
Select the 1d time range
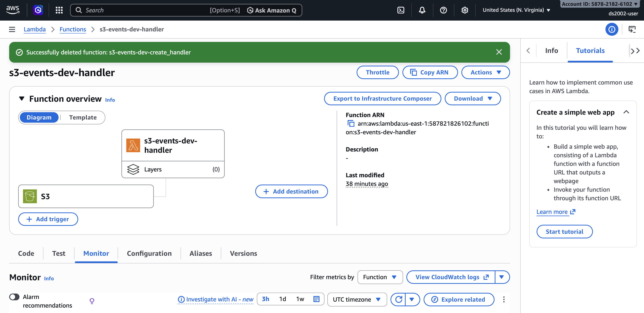pos(283,299)
